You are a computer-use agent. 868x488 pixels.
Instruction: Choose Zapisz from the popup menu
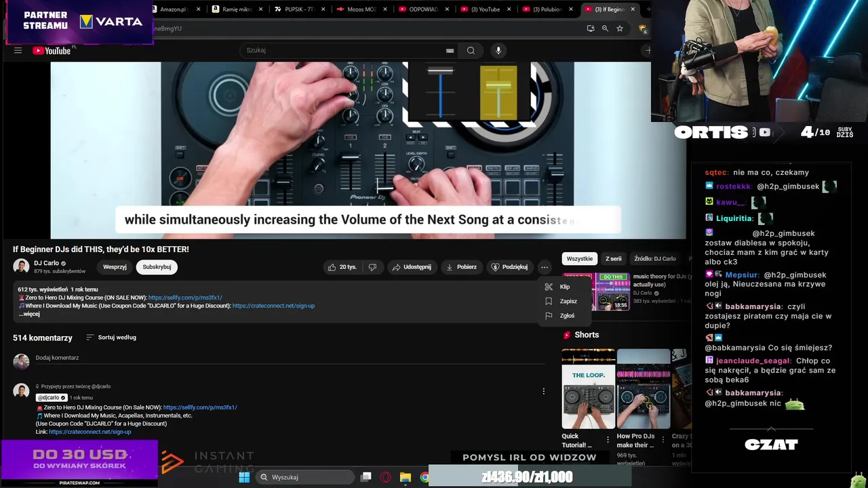[564, 301]
